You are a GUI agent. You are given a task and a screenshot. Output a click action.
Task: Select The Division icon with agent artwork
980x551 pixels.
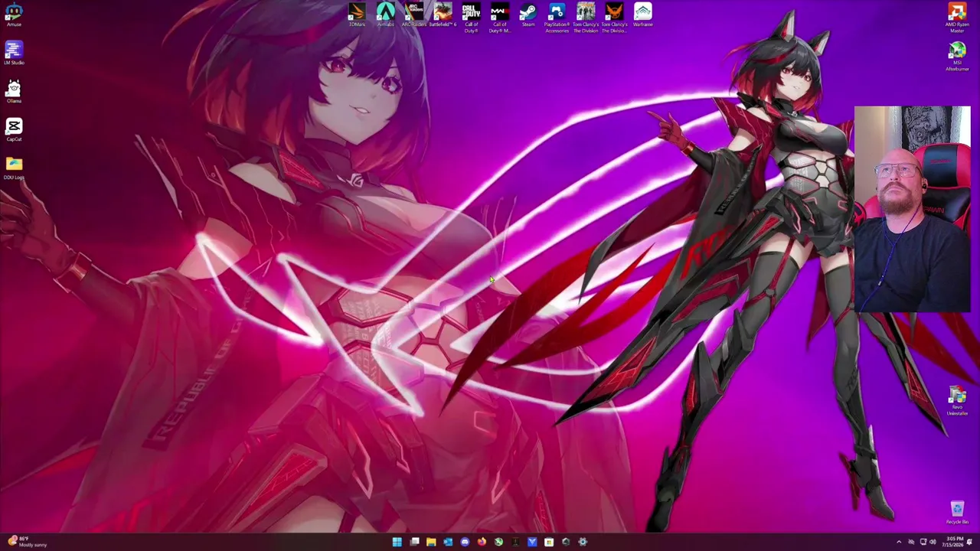point(586,17)
